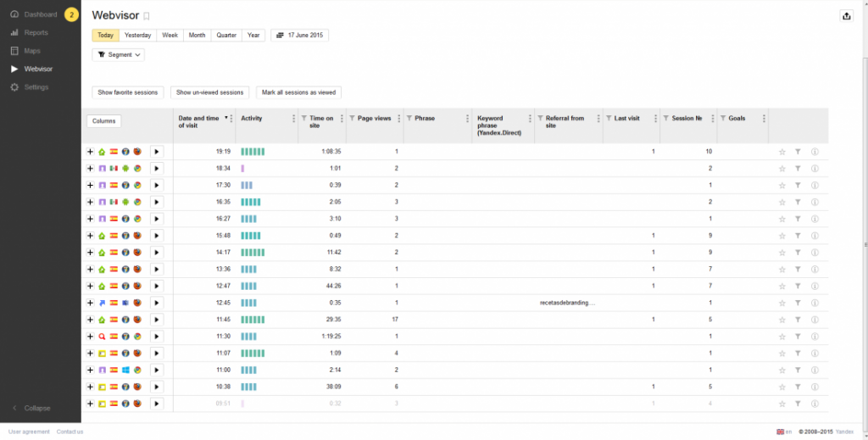
Task: Open Maps in the sidebar
Action: (x=32, y=51)
